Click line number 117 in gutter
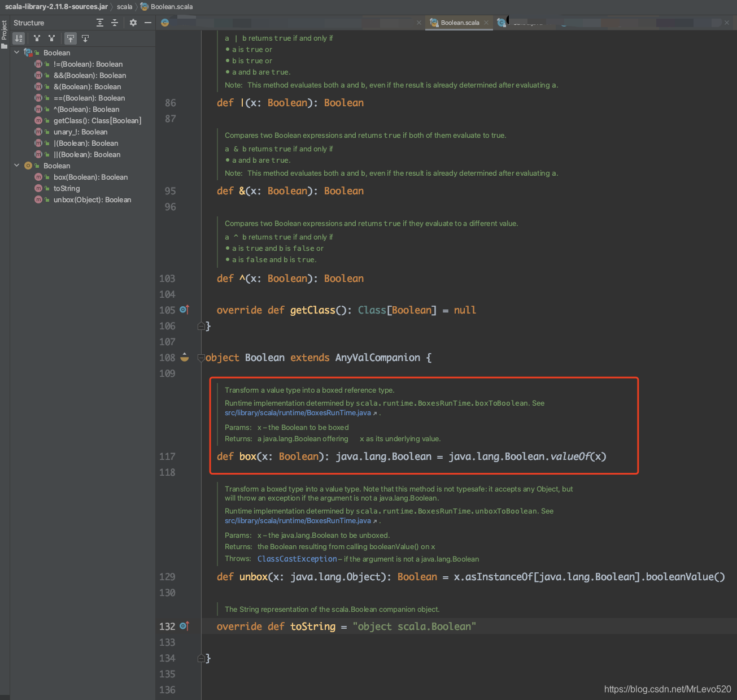Screen dimensions: 737x700 pos(167,456)
